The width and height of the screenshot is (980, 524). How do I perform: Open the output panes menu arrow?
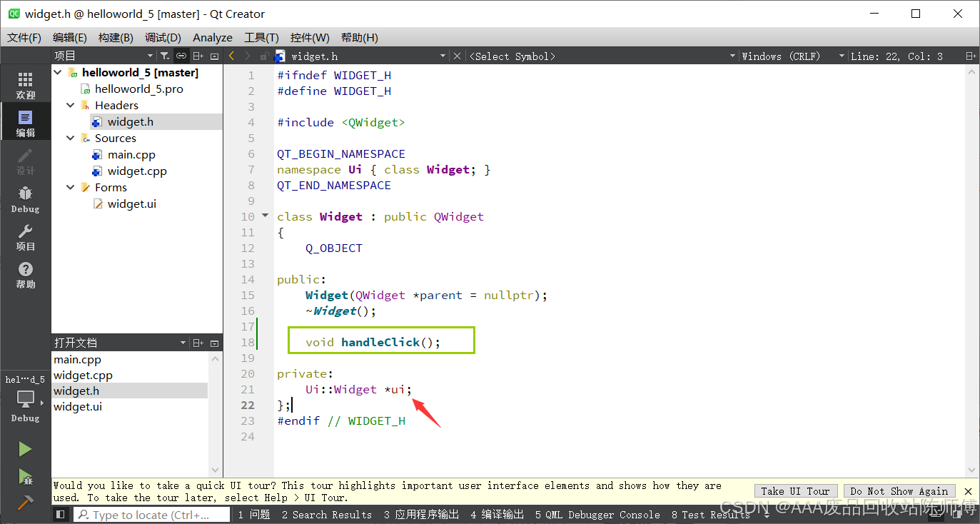pyautogui.click(x=767, y=515)
